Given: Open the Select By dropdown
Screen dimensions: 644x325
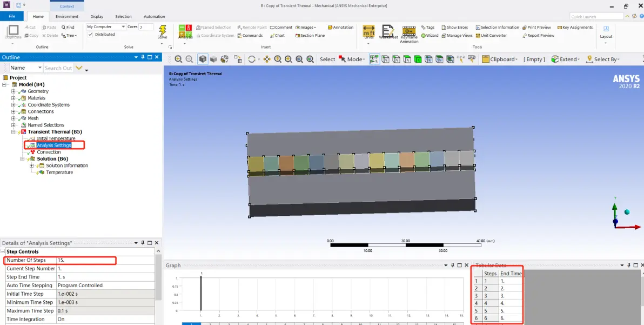Looking at the screenshot, I should [603, 59].
